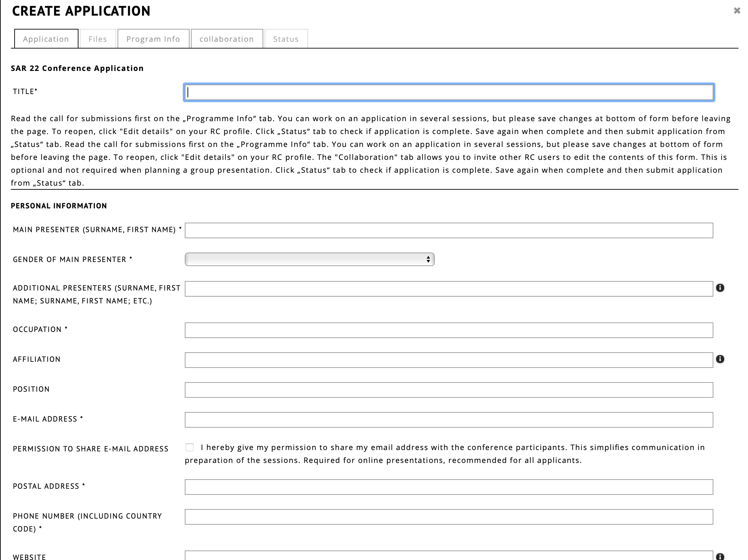The height and width of the screenshot is (560, 748).
Task: Enable permission to share e-mail checkbox
Action: tap(190, 447)
